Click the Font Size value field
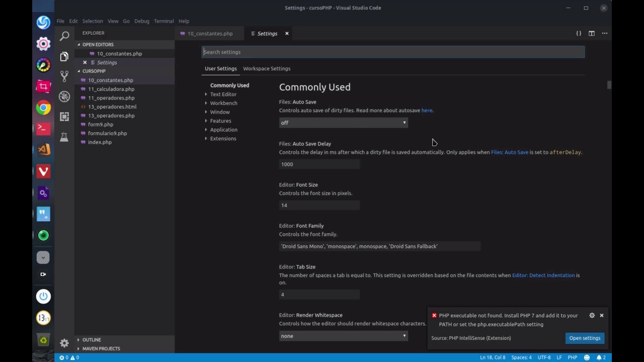 pos(319,205)
